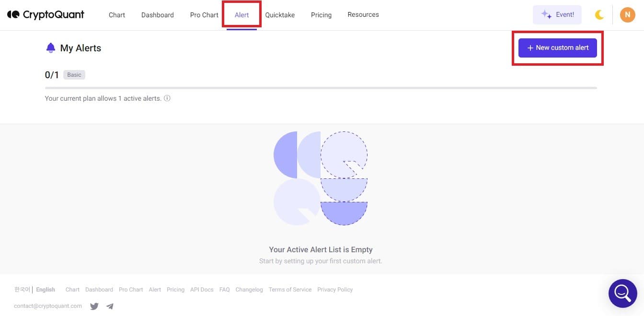Image resolution: width=644 pixels, height=316 pixels.
Task: Go to Quicktake in the top navigation
Action: 280,15
